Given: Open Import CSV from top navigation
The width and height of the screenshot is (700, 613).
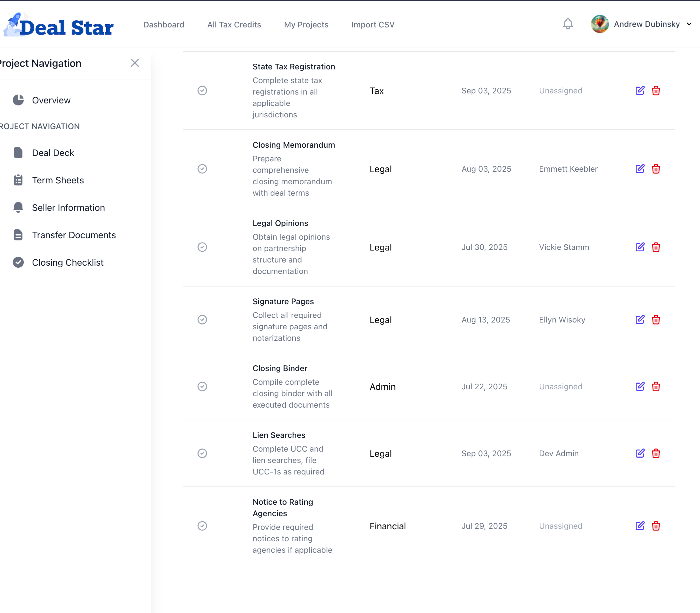Looking at the screenshot, I should pyautogui.click(x=373, y=25).
